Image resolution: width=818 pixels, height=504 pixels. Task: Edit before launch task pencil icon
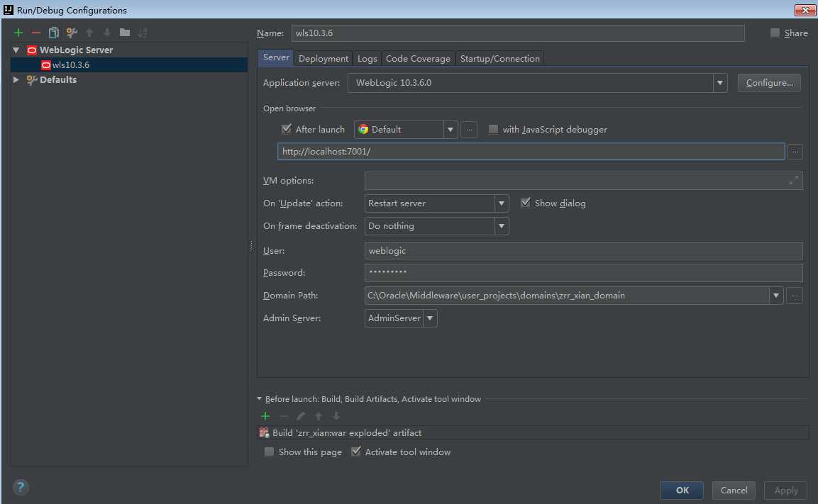[301, 416]
